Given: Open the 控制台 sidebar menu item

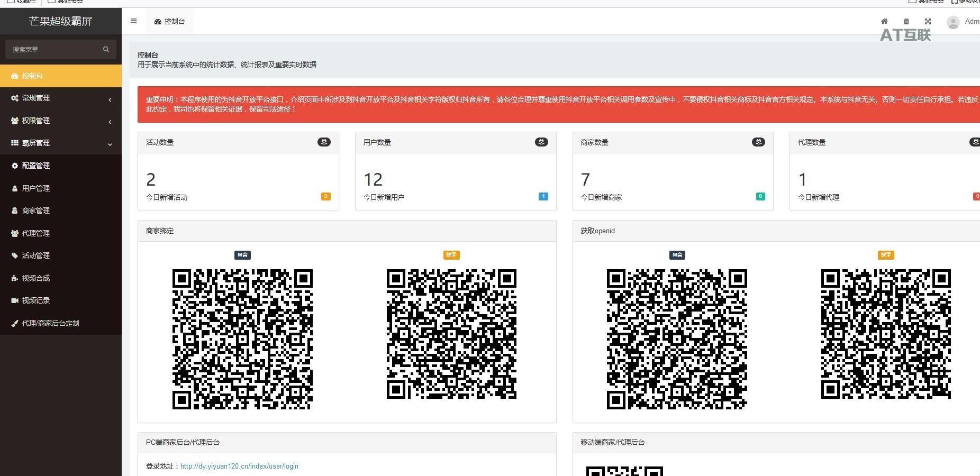Looking at the screenshot, I should pyautogui.click(x=61, y=76).
